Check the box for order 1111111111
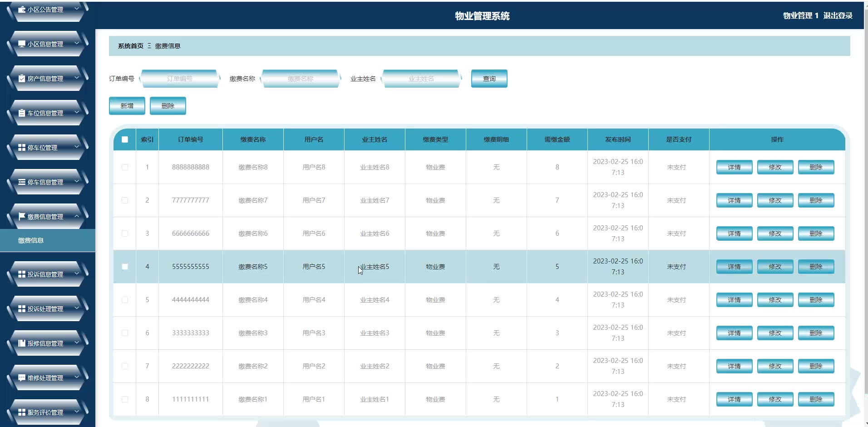Image resolution: width=868 pixels, height=427 pixels. tap(125, 399)
